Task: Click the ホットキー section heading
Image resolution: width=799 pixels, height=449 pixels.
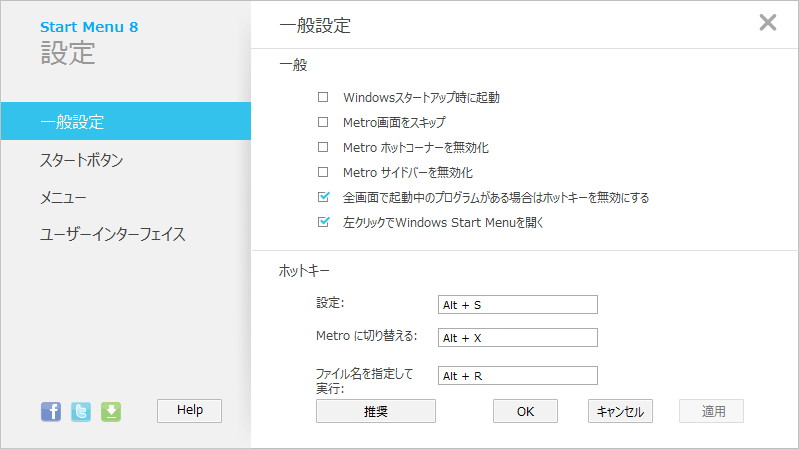Action: click(304, 271)
